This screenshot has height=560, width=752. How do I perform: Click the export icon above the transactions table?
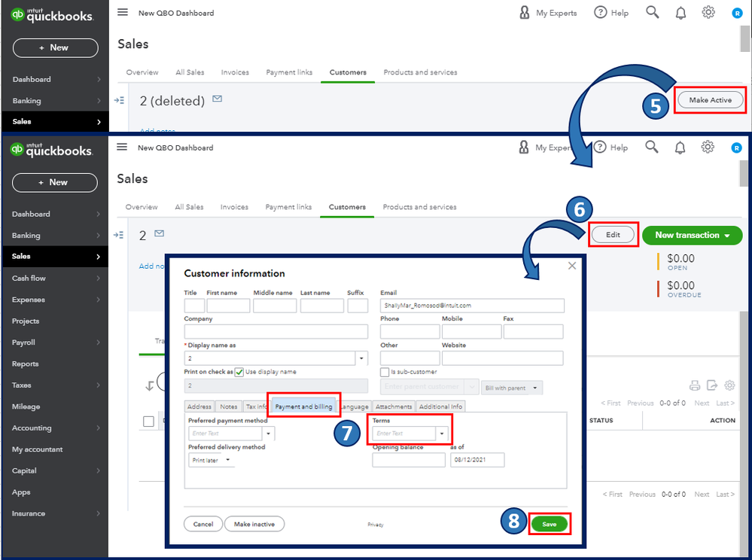tap(712, 385)
